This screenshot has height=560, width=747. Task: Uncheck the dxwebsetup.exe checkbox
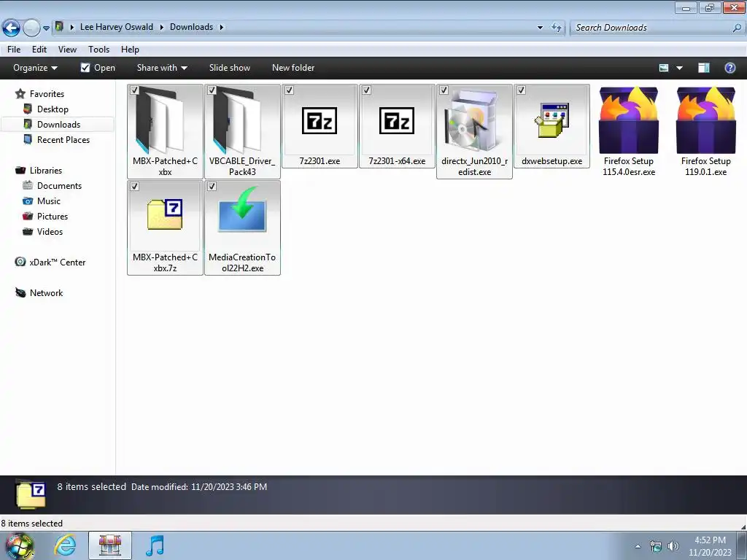pyautogui.click(x=521, y=90)
